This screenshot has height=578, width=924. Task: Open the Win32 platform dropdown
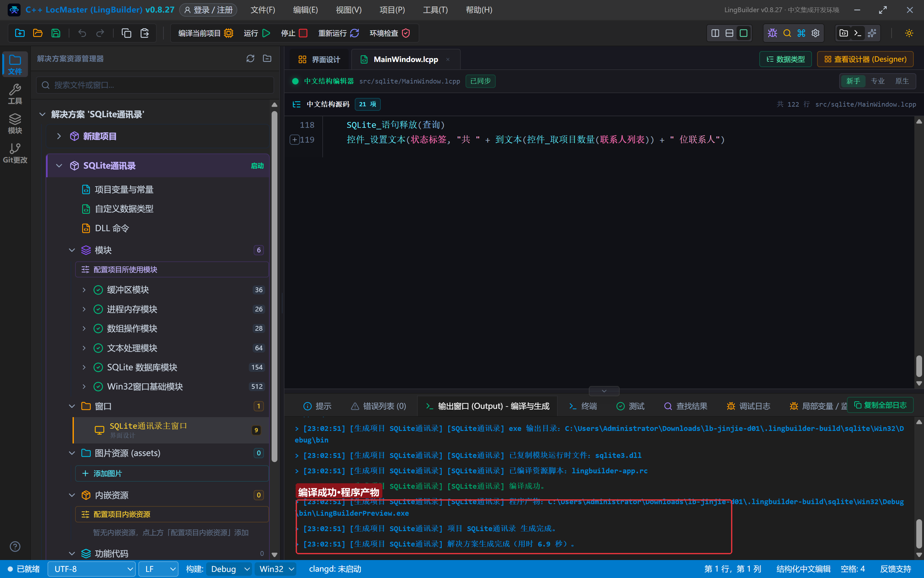coord(276,569)
